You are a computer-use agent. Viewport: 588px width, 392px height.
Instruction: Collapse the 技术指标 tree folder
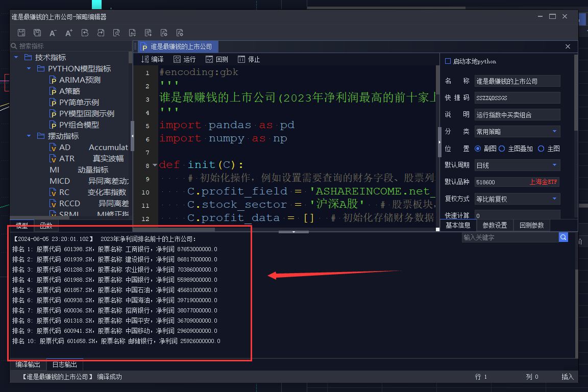(16, 57)
